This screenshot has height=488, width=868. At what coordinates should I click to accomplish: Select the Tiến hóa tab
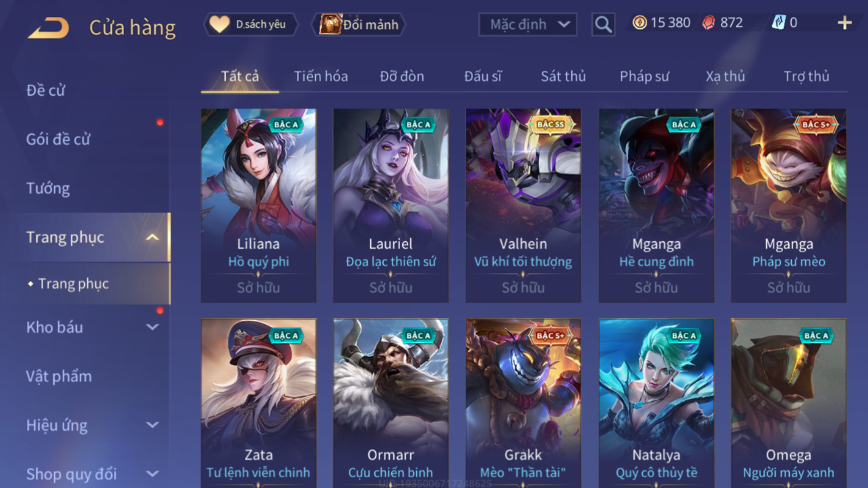(x=321, y=76)
